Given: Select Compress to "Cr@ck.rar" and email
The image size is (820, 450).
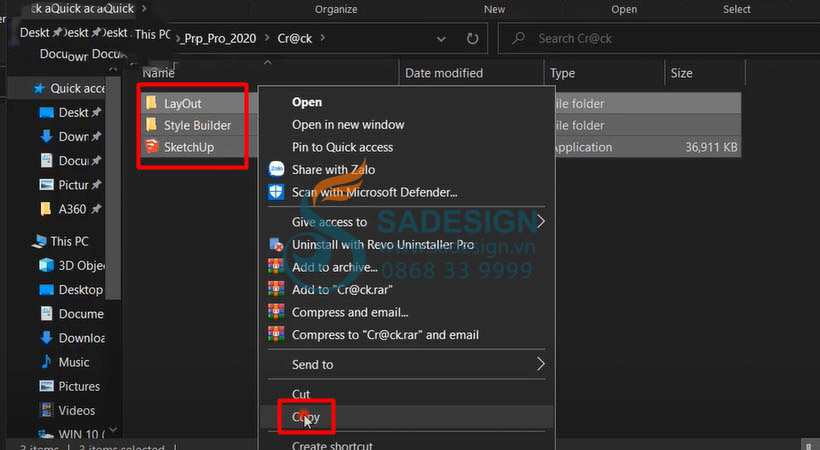Looking at the screenshot, I should tap(385, 335).
